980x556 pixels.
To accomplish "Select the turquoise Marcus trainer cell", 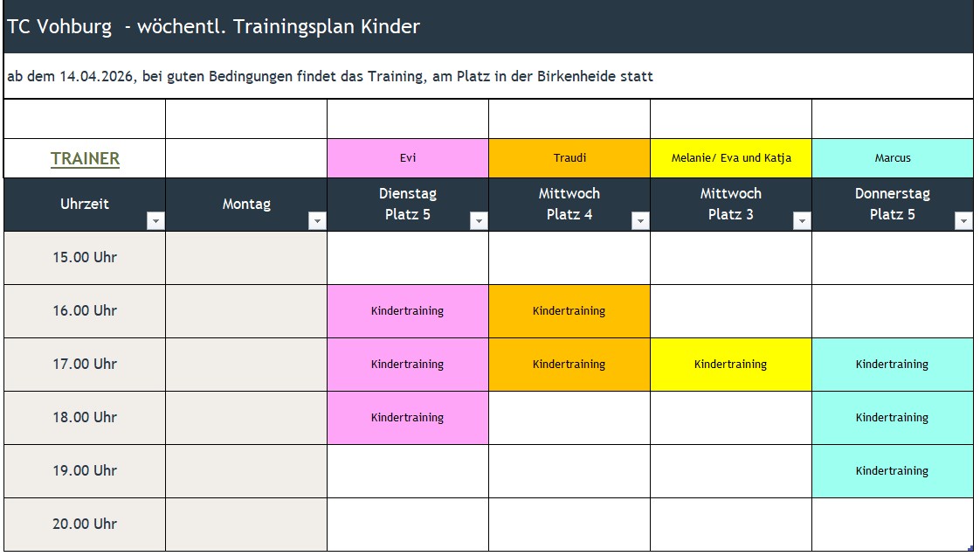I will tap(893, 158).
